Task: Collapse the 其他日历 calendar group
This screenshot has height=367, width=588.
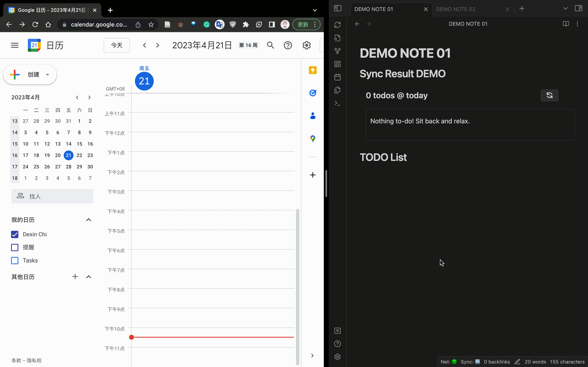Action: pos(88,276)
